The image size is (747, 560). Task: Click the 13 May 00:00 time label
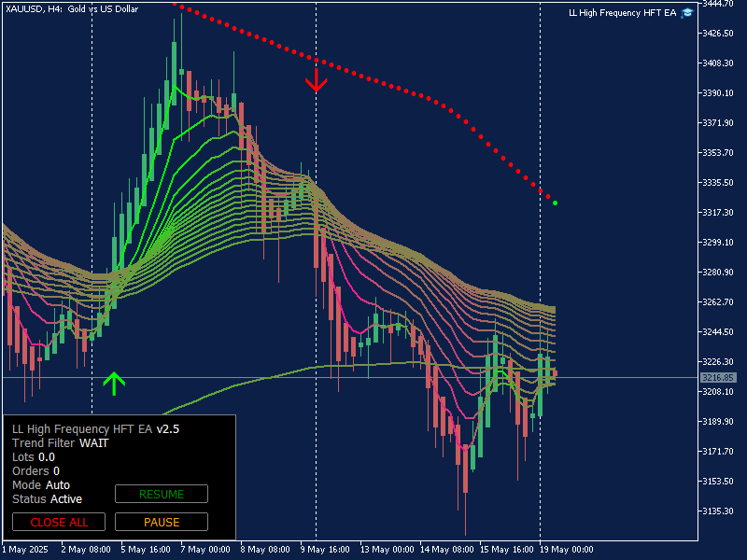point(388,550)
